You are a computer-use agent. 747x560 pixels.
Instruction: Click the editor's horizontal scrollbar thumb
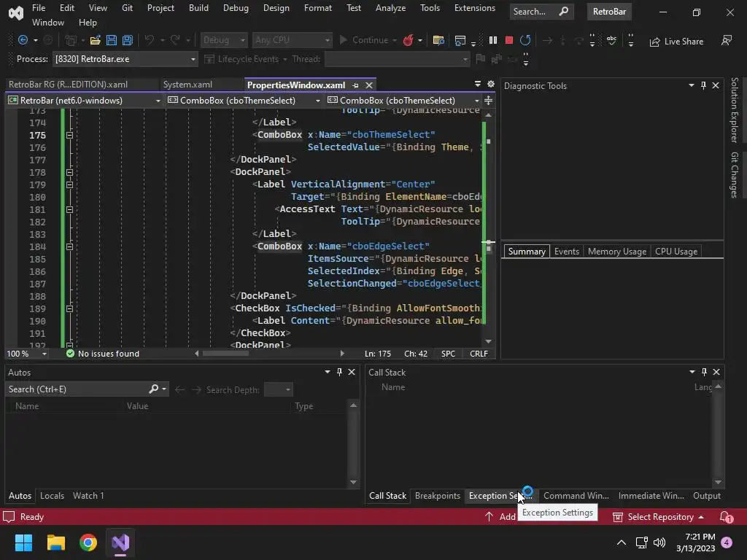225,354
